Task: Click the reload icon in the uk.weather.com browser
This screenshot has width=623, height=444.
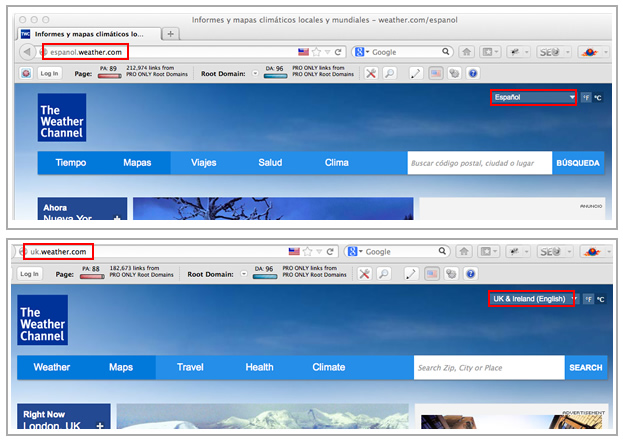Action: pyautogui.click(x=338, y=252)
